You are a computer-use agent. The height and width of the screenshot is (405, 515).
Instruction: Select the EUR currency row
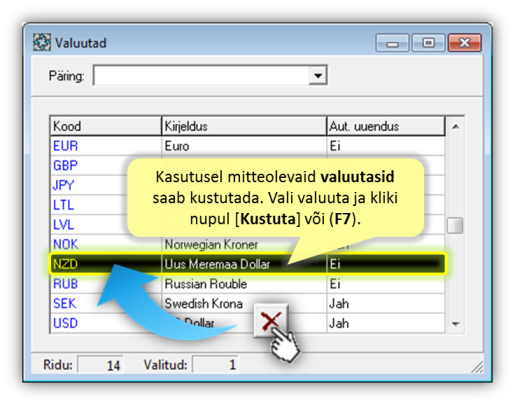click(247, 146)
